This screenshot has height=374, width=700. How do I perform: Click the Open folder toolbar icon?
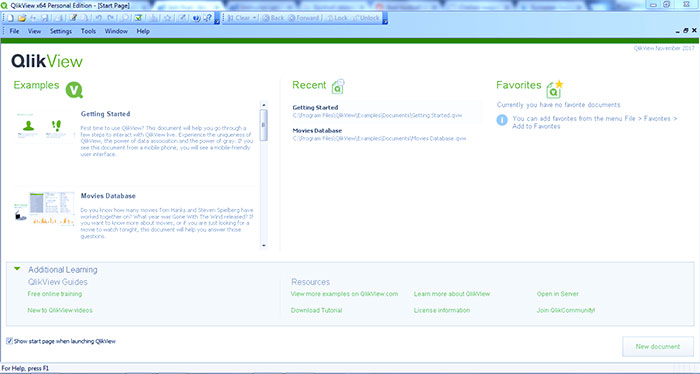click(x=22, y=18)
